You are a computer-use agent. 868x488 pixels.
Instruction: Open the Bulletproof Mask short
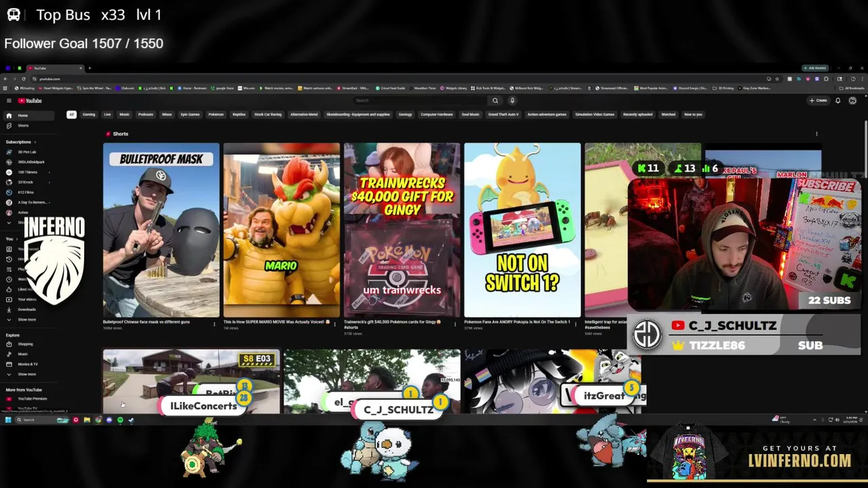(161, 230)
